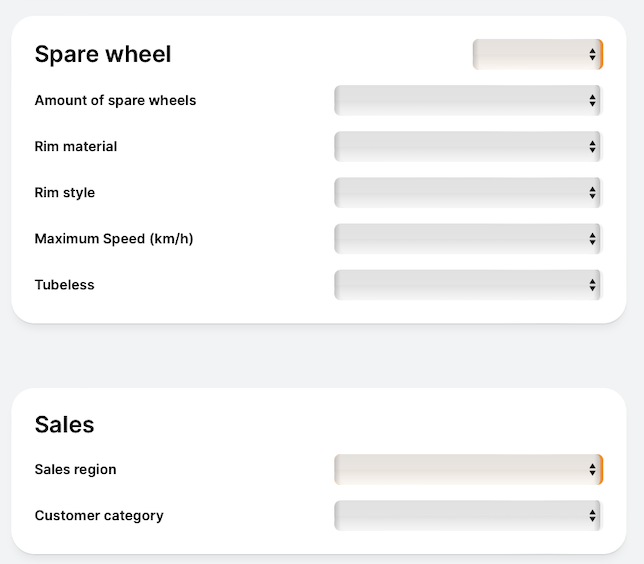Image resolution: width=644 pixels, height=564 pixels.
Task: Click the Spare wheel section heading
Action: tap(103, 54)
